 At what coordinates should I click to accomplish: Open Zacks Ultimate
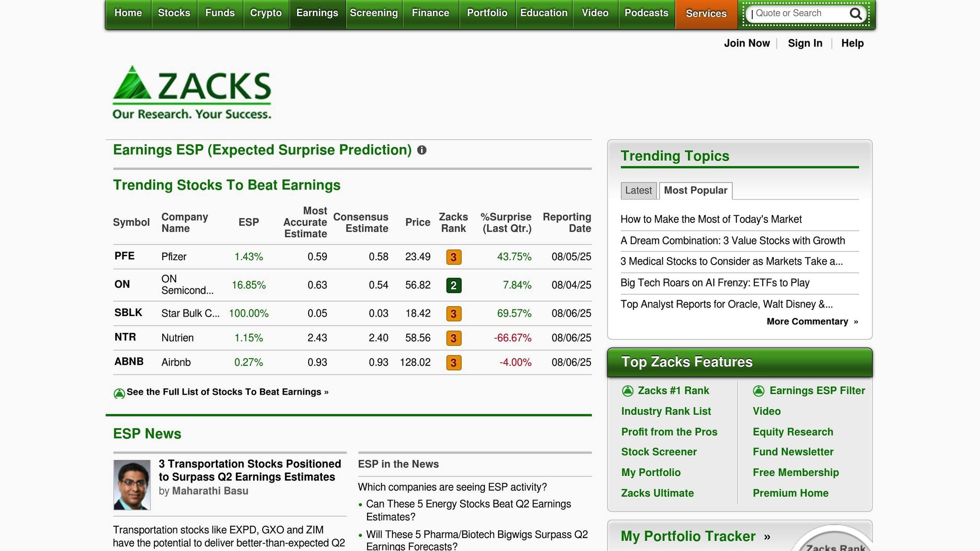coord(657,493)
